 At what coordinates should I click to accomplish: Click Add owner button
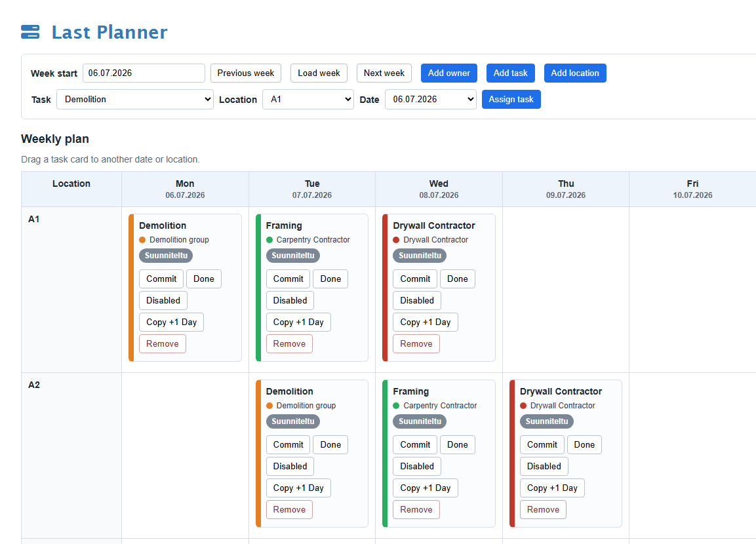(449, 73)
